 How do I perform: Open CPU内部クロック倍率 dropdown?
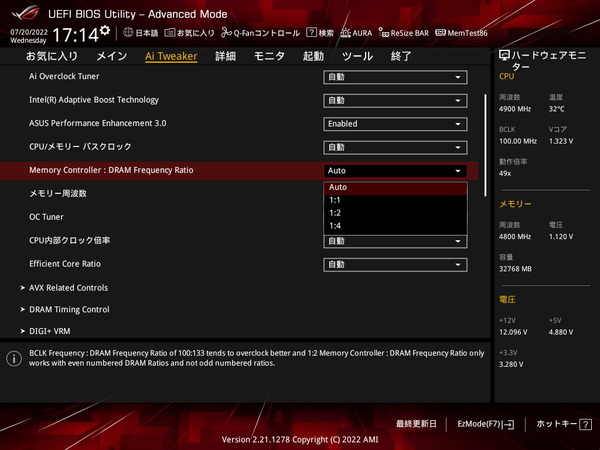click(x=395, y=241)
